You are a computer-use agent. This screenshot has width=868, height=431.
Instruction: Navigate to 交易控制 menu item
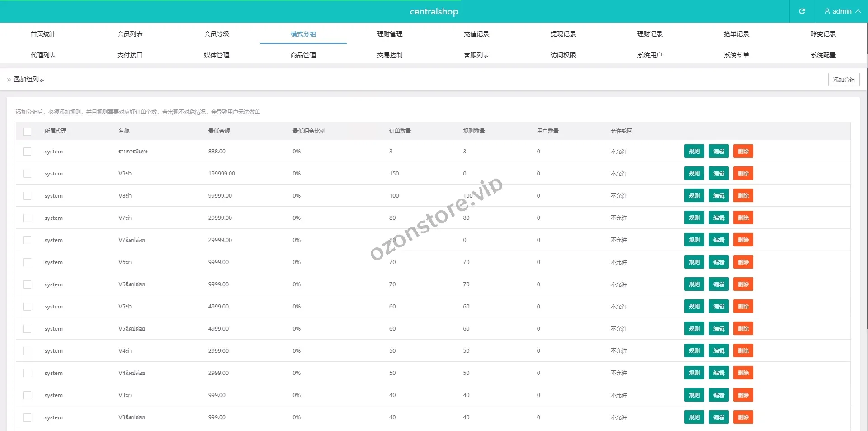click(x=390, y=55)
